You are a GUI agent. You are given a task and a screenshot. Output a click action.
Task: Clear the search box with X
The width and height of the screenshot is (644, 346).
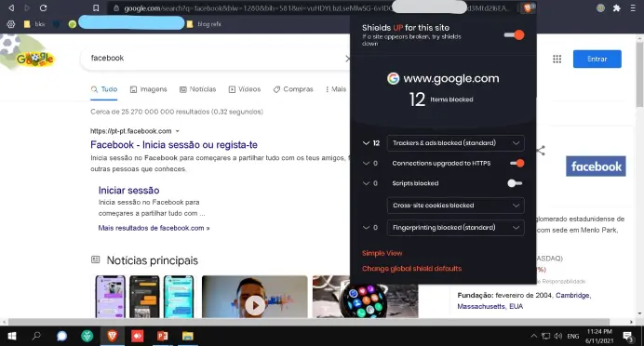click(347, 59)
